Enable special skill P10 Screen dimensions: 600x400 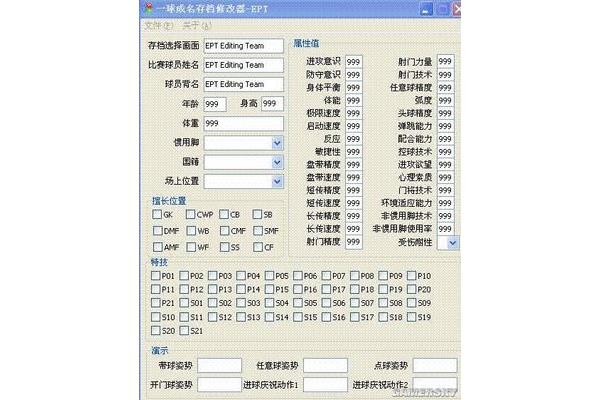point(412,276)
